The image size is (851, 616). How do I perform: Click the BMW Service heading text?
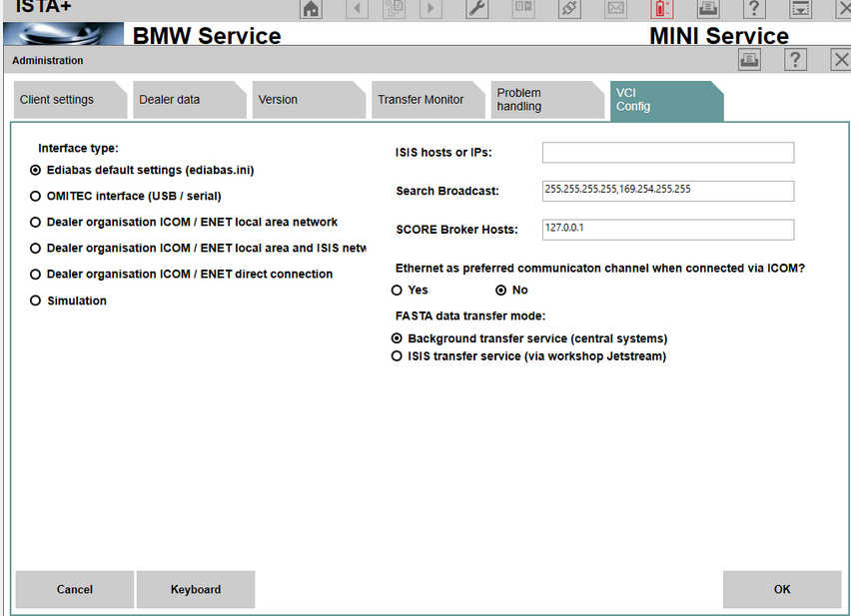[207, 36]
